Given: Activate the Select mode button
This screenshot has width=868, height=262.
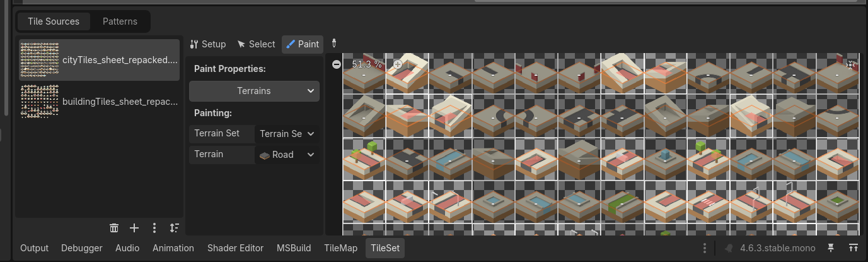Looking at the screenshot, I should tap(256, 44).
